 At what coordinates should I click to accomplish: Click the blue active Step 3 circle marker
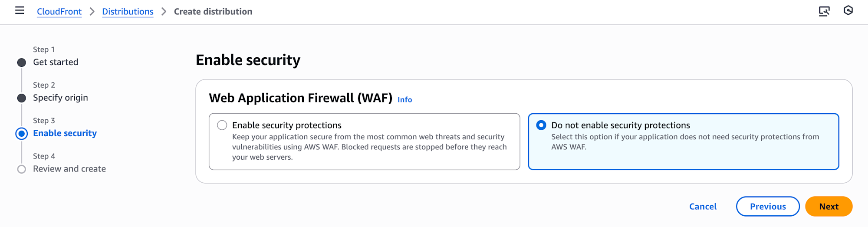(x=21, y=134)
